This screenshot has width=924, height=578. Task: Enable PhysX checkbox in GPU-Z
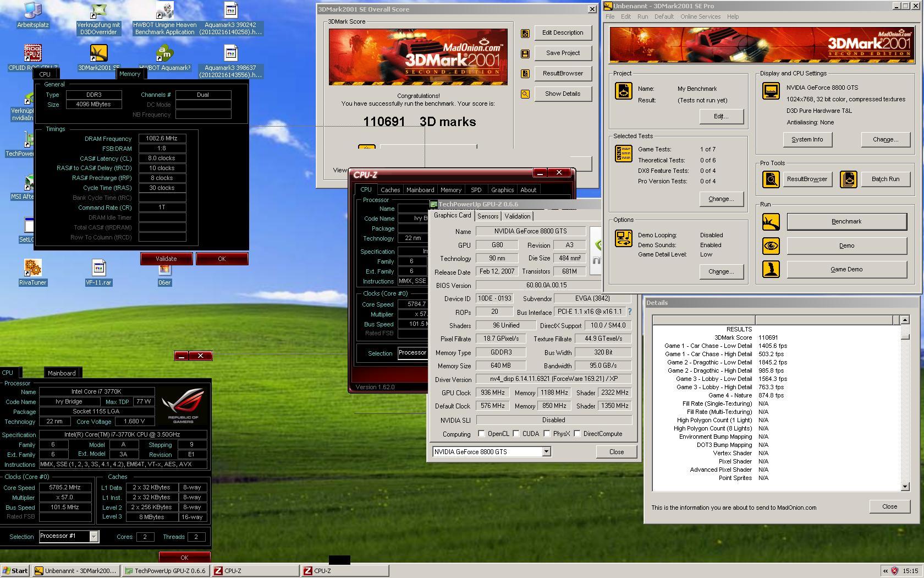coord(547,434)
